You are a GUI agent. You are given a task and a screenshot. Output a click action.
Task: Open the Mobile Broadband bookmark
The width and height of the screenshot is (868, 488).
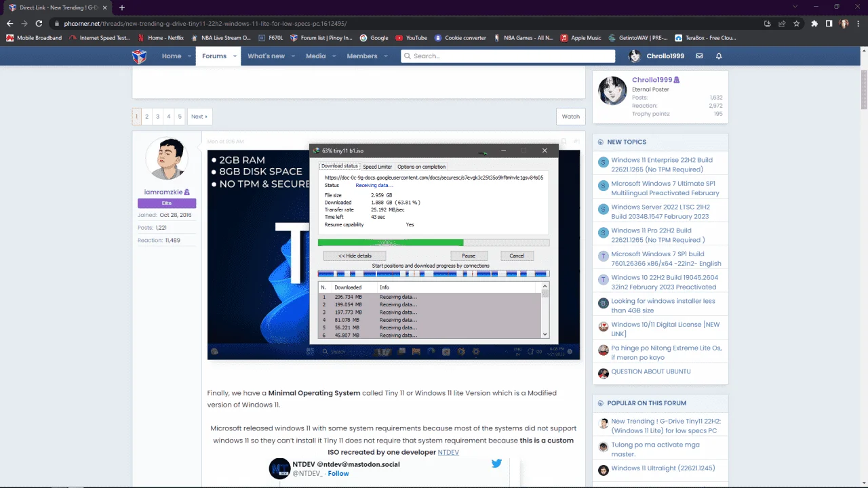(34, 38)
